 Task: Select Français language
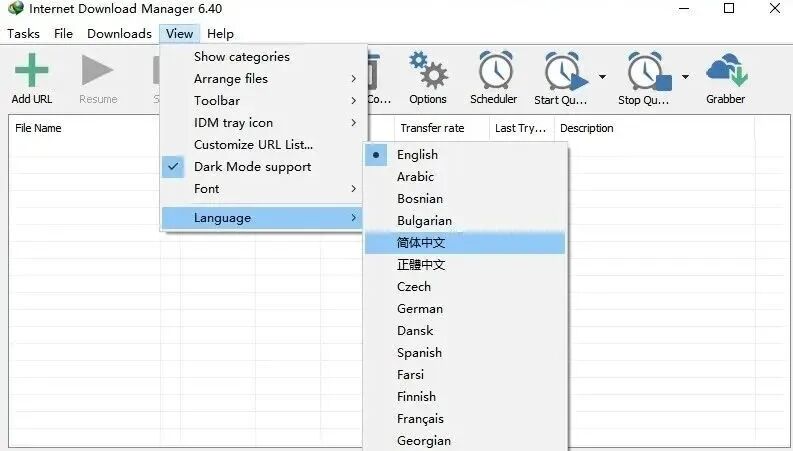465,419
